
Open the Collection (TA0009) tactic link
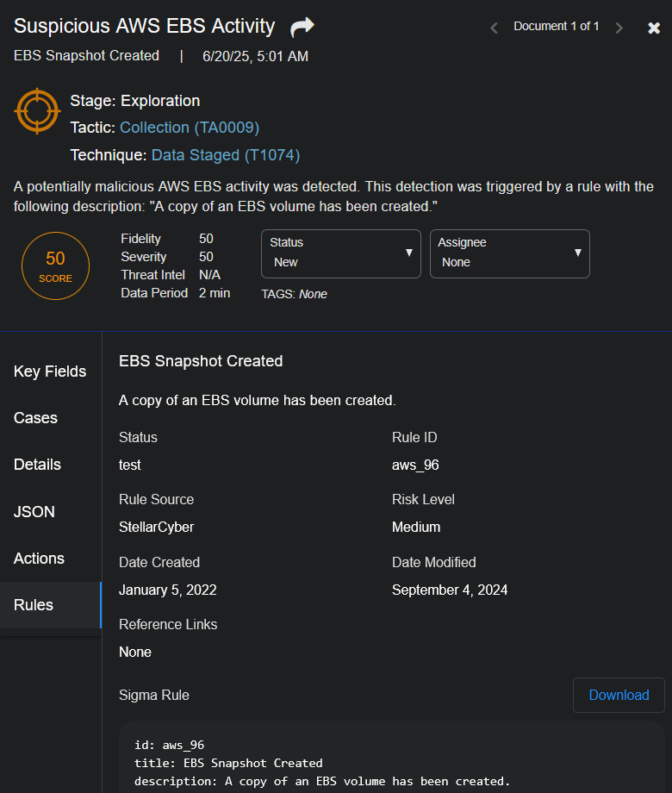coord(190,128)
